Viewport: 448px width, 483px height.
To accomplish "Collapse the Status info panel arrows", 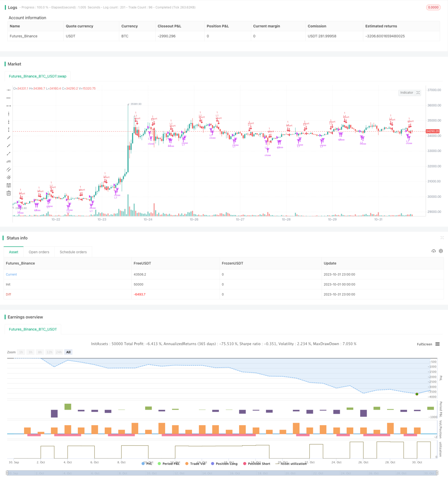I will (442, 238).
